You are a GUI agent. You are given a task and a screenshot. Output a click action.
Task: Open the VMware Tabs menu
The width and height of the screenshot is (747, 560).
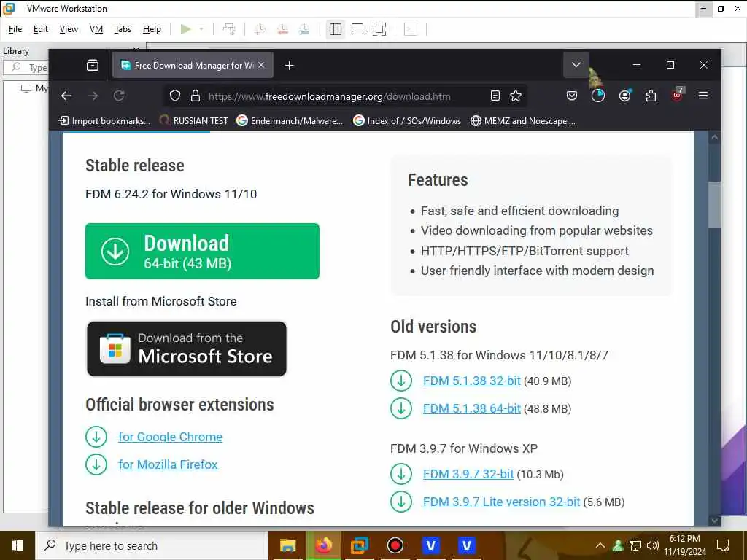[123, 29]
